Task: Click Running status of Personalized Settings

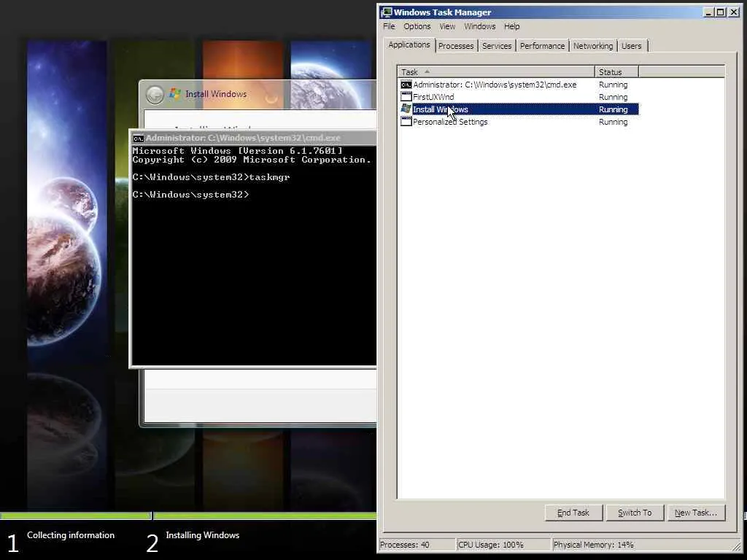Action: (613, 122)
